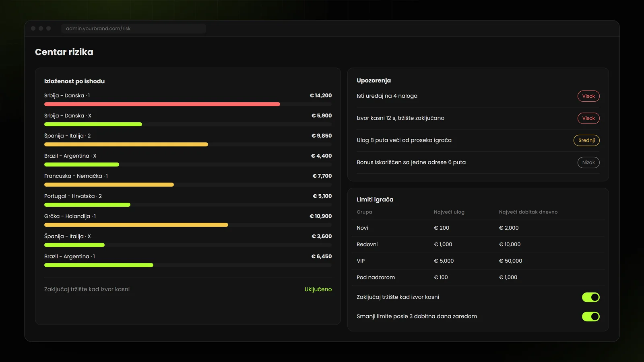Open the alert 'Ulog 8 puta veći od proseka igrača'

(478, 140)
